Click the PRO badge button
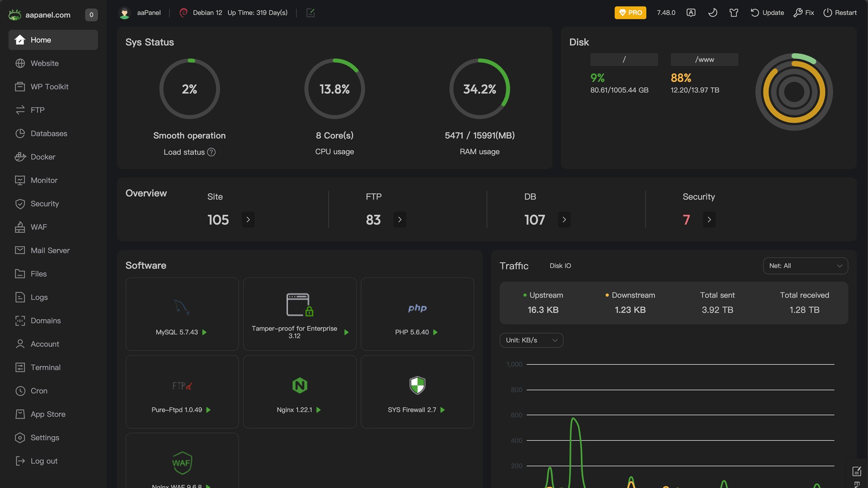Image resolution: width=868 pixels, height=488 pixels. [x=630, y=13]
